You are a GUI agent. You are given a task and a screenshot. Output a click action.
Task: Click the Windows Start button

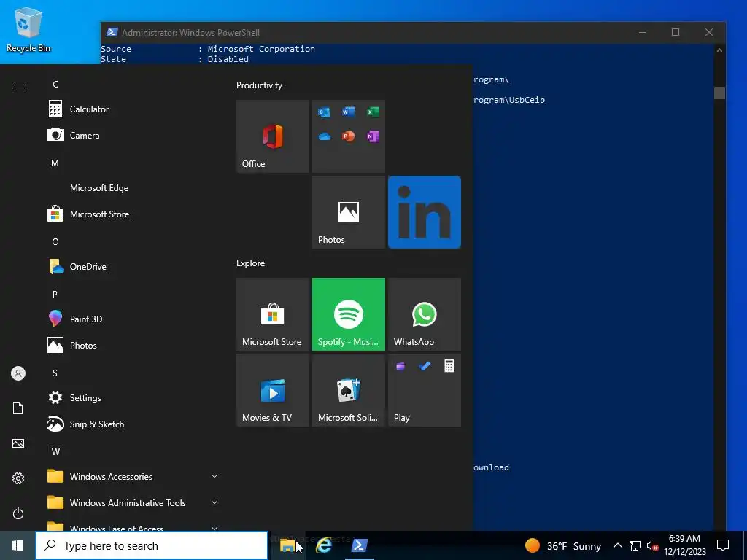[x=18, y=545]
